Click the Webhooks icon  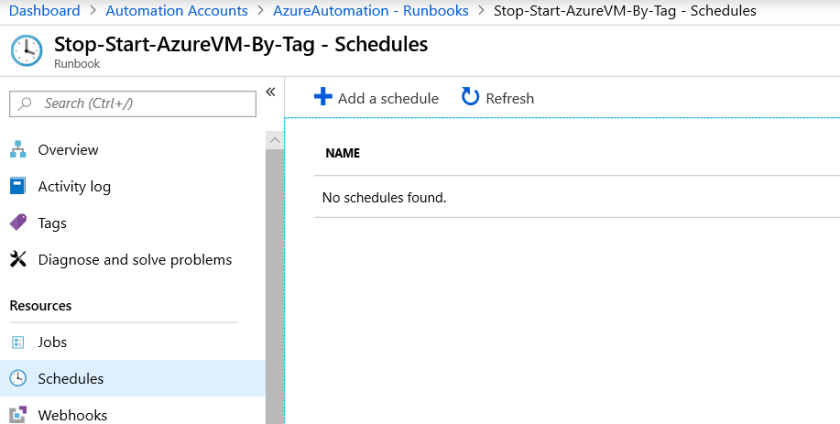coord(18,415)
